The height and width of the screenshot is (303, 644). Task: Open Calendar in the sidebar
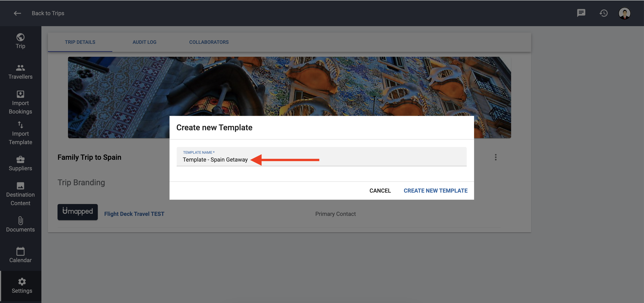21,255
